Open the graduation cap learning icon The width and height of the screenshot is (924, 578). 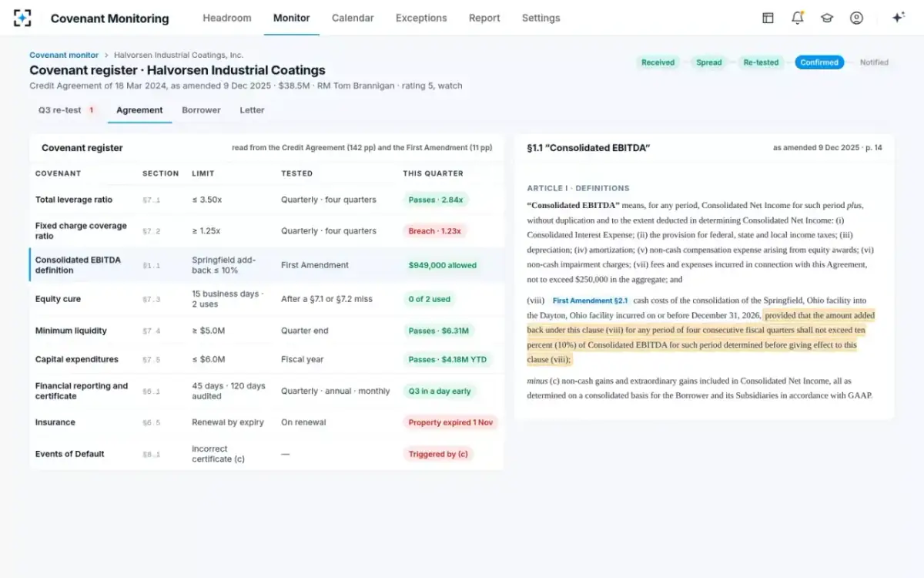(x=827, y=18)
